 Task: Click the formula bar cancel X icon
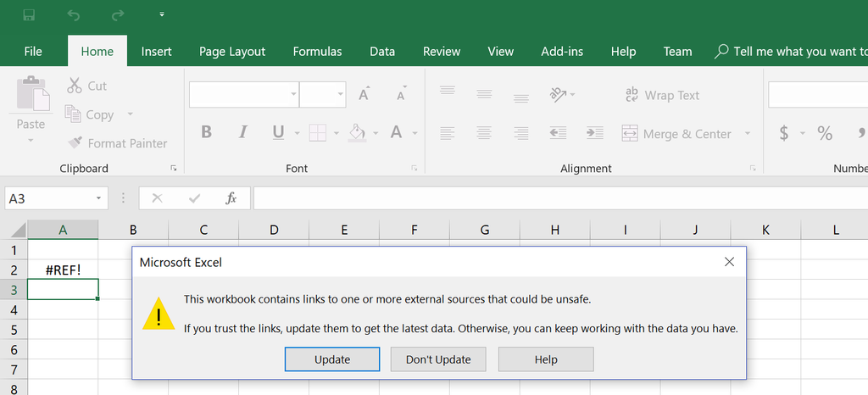[157, 198]
